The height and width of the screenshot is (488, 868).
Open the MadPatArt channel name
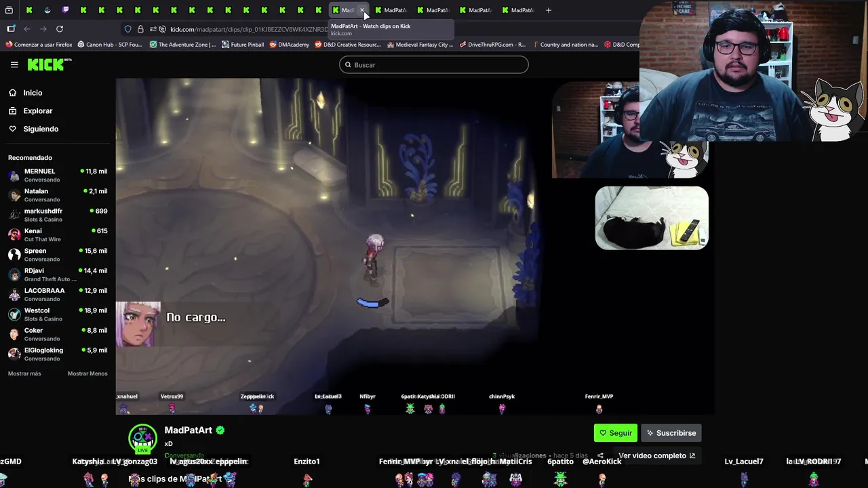click(x=188, y=430)
